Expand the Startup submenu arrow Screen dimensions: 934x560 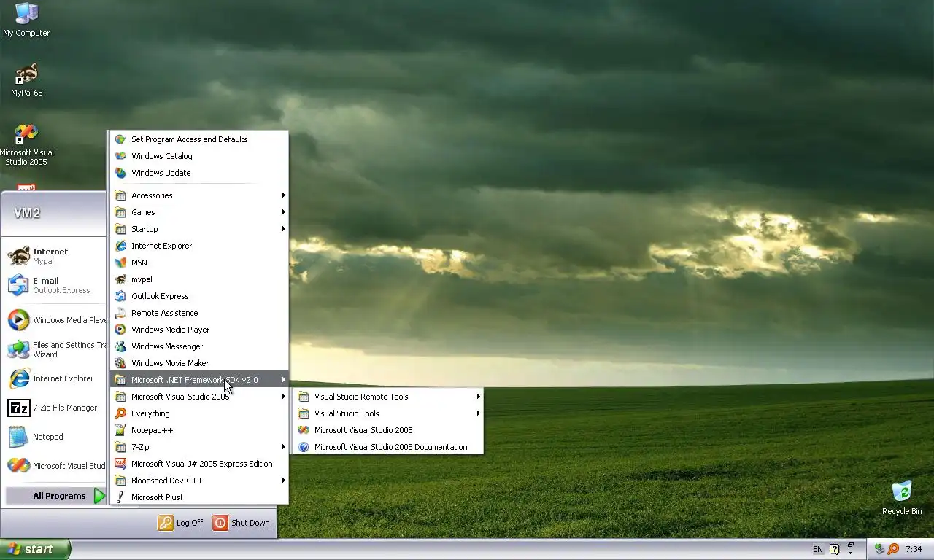(283, 229)
